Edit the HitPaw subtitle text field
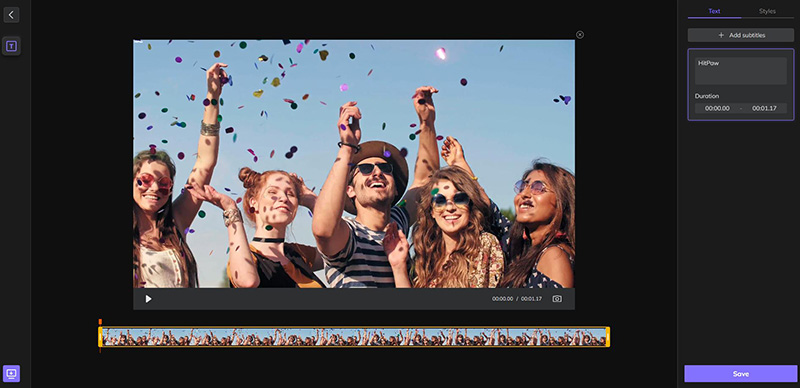Screen dimensions: 800x388 tap(741, 70)
